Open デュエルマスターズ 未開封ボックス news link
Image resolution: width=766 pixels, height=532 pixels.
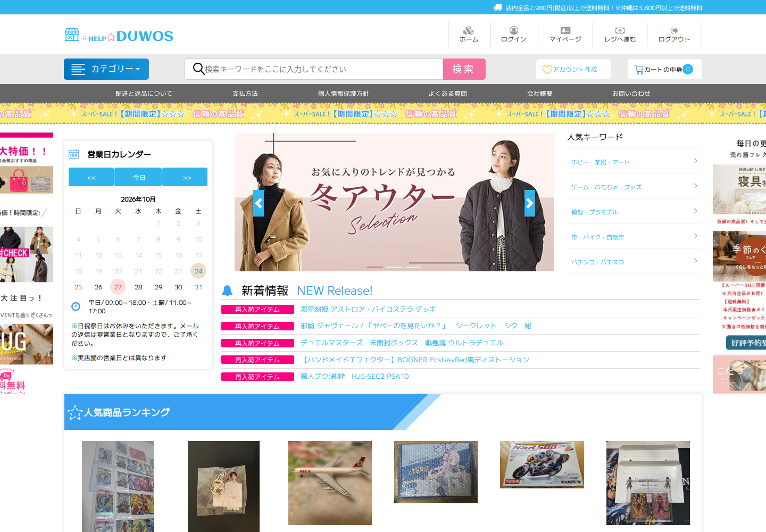[x=402, y=343]
